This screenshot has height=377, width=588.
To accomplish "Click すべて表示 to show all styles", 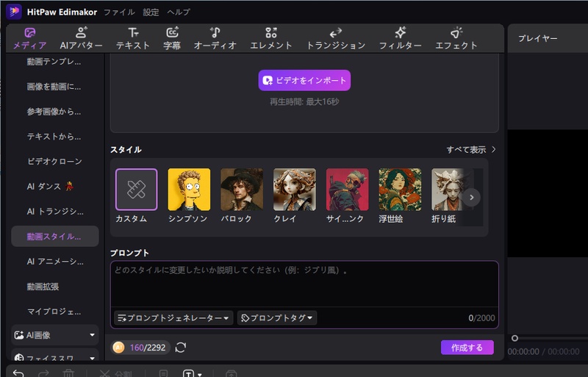I will click(471, 149).
